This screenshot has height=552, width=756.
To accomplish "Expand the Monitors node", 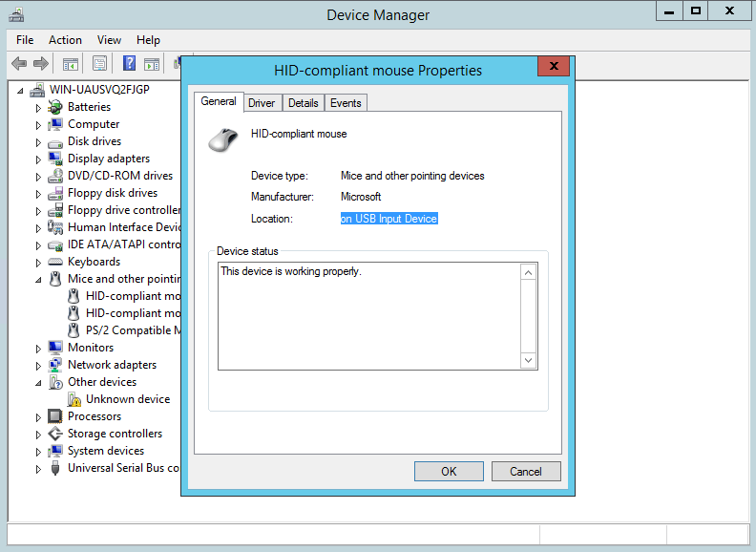I will pos(39,348).
